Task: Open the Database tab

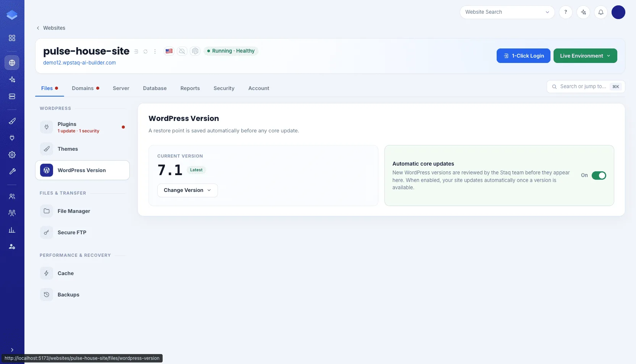Action: 155,88
